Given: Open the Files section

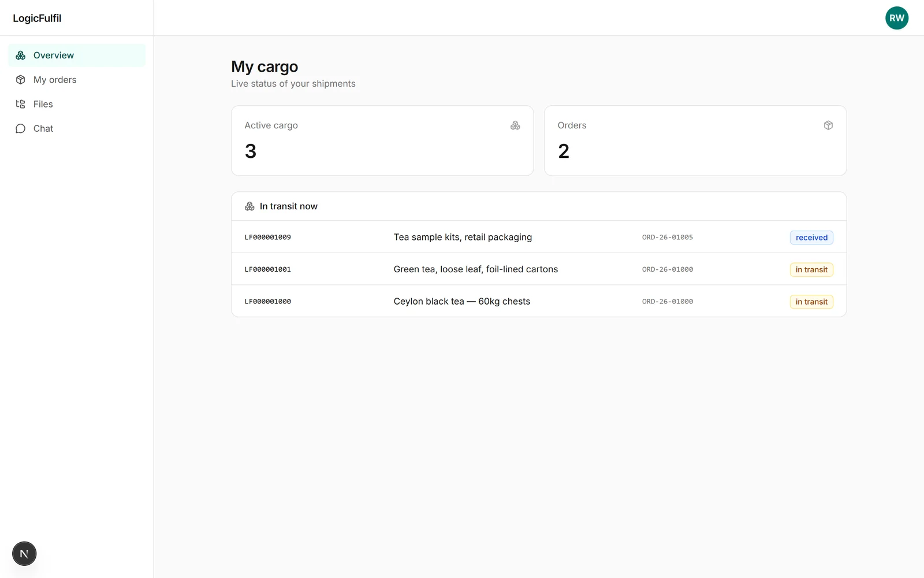Looking at the screenshot, I should click(77, 104).
